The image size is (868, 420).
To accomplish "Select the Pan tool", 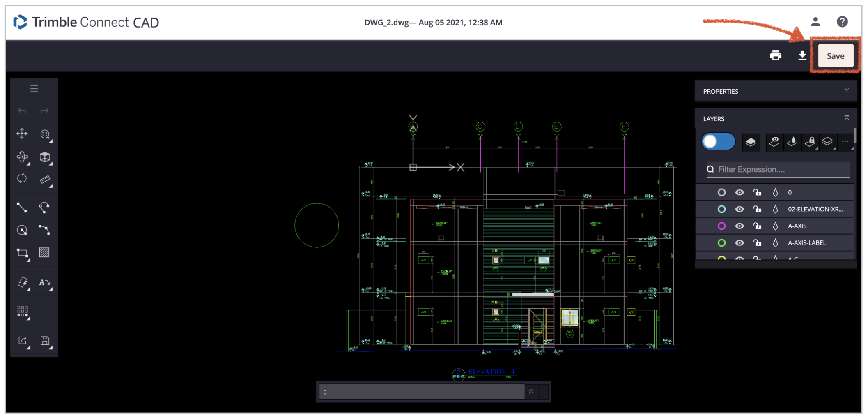I will pyautogui.click(x=22, y=134).
